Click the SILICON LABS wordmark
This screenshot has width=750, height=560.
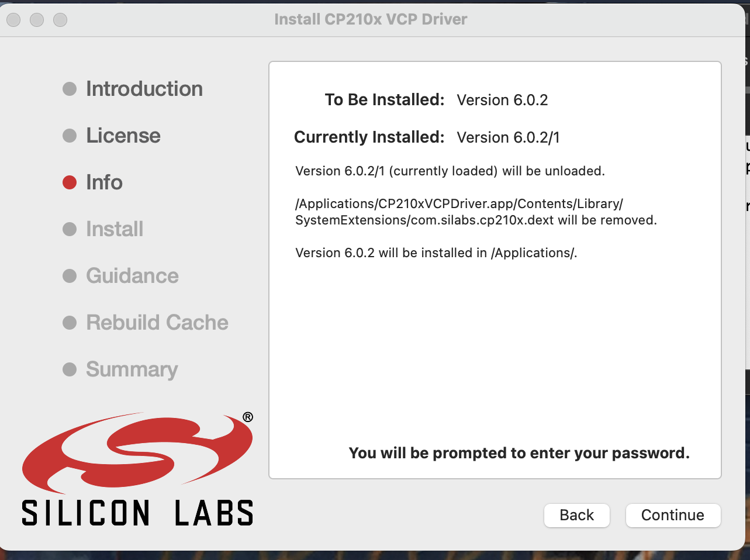138,513
